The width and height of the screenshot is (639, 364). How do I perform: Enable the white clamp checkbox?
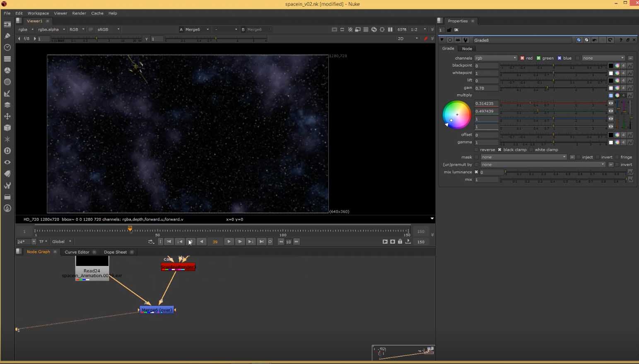coord(531,150)
